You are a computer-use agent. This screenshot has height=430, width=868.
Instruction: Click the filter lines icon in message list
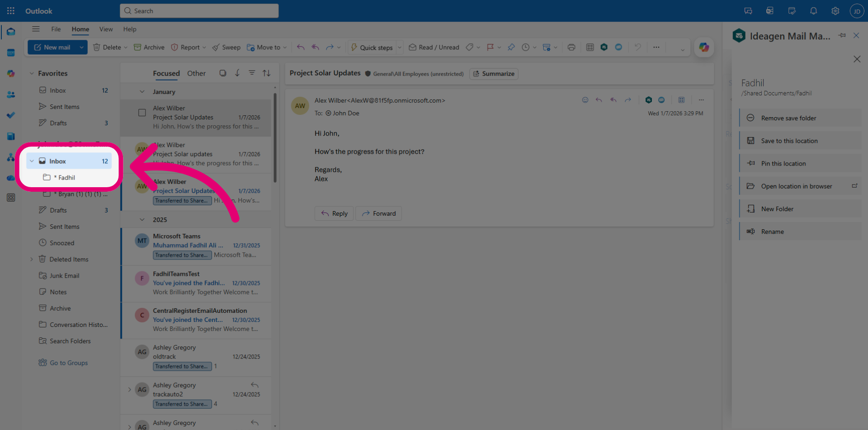coord(252,73)
